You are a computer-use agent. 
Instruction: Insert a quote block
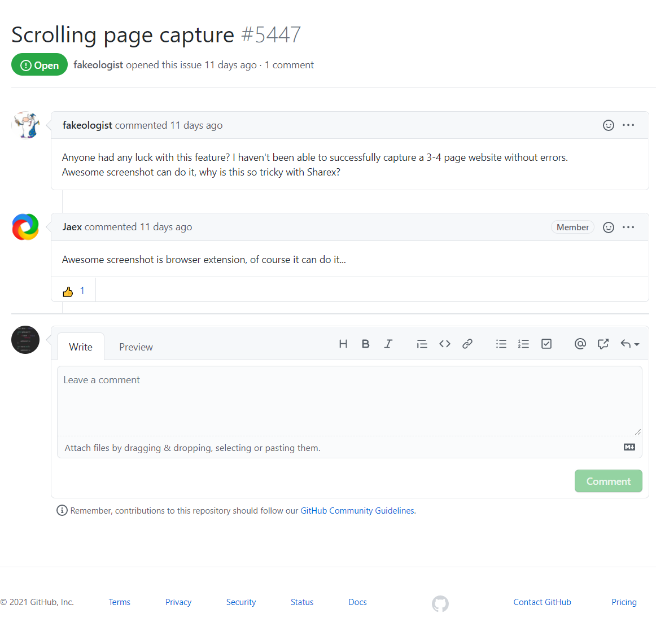[x=422, y=344]
